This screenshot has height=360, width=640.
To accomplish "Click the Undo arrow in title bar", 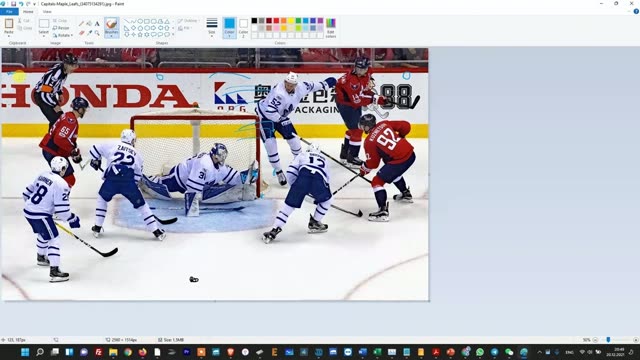I will tap(21, 4).
